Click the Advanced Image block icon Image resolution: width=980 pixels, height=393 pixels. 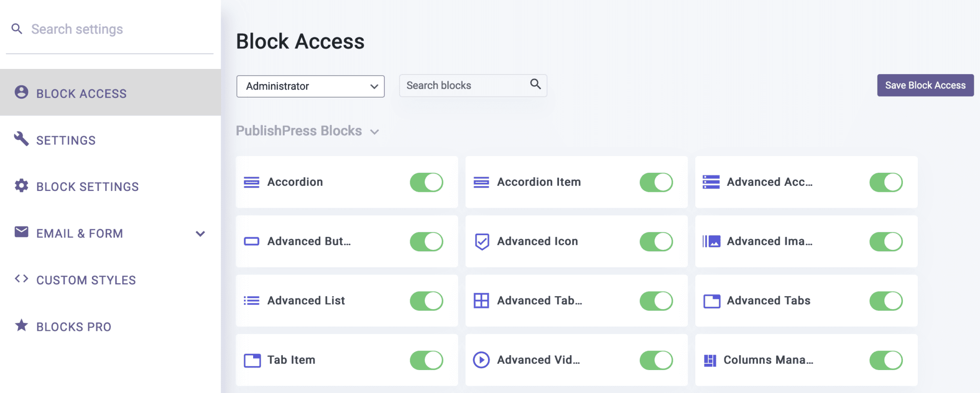coord(712,241)
